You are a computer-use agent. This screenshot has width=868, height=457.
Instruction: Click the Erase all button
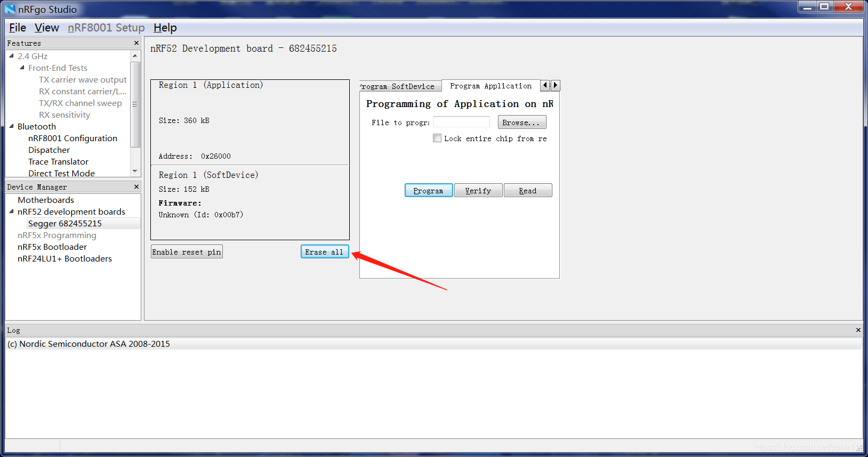coord(325,252)
